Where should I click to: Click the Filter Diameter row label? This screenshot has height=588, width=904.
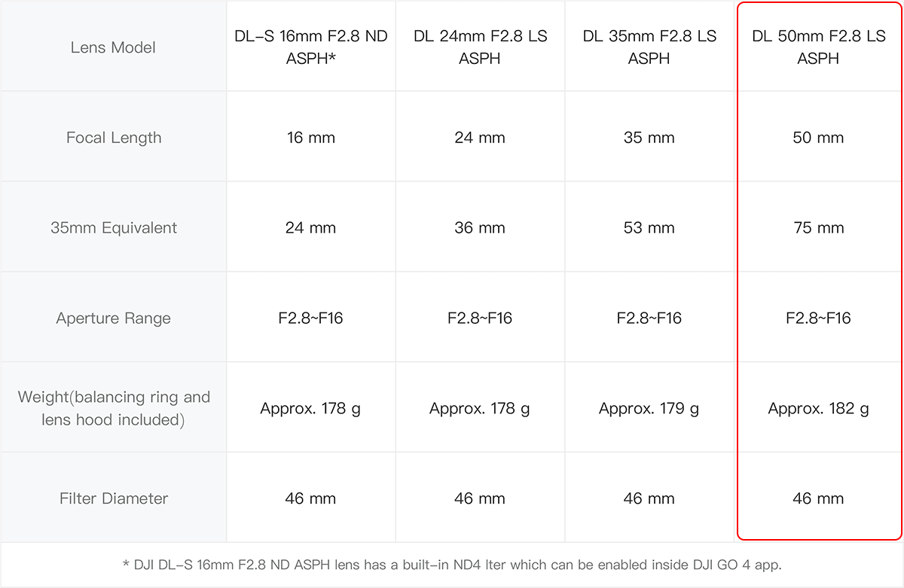[x=114, y=498]
